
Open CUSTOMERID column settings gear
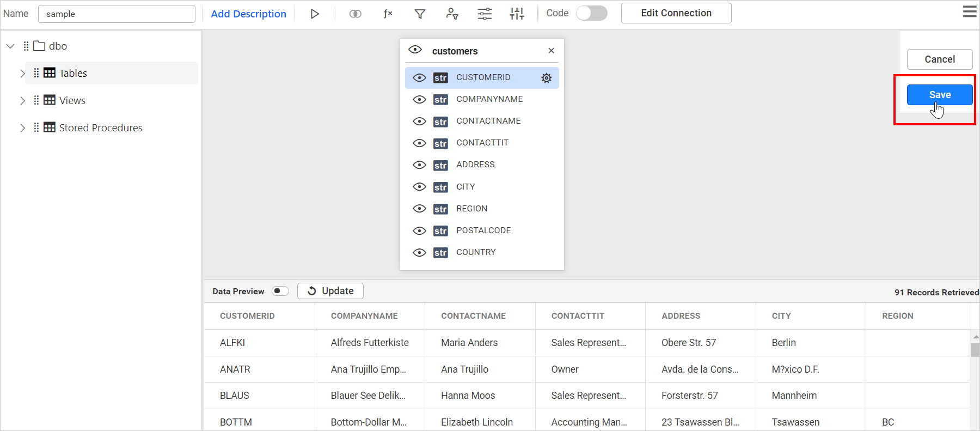(x=546, y=78)
